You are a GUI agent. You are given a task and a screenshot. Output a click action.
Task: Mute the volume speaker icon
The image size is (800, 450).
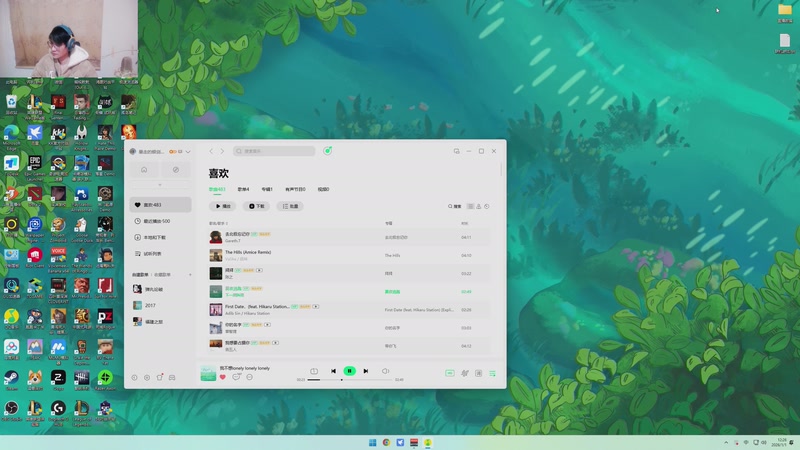click(x=385, y=371)
